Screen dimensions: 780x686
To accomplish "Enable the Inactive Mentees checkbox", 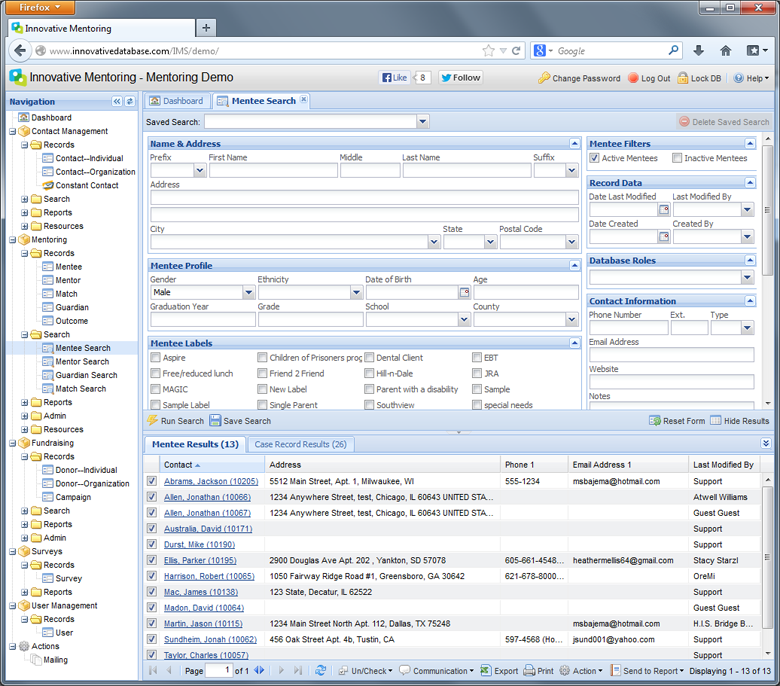I will coord(677,158).
